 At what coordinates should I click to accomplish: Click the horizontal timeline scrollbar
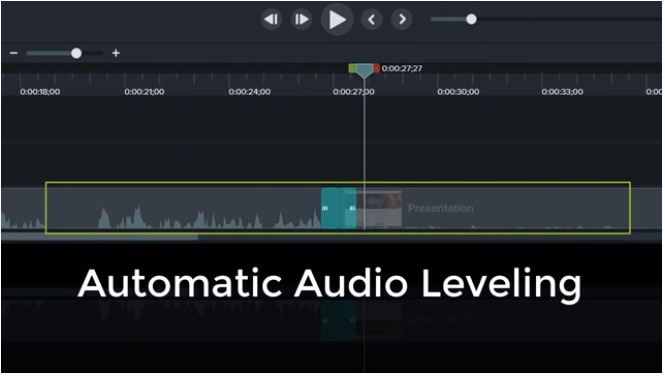[99, 237]
